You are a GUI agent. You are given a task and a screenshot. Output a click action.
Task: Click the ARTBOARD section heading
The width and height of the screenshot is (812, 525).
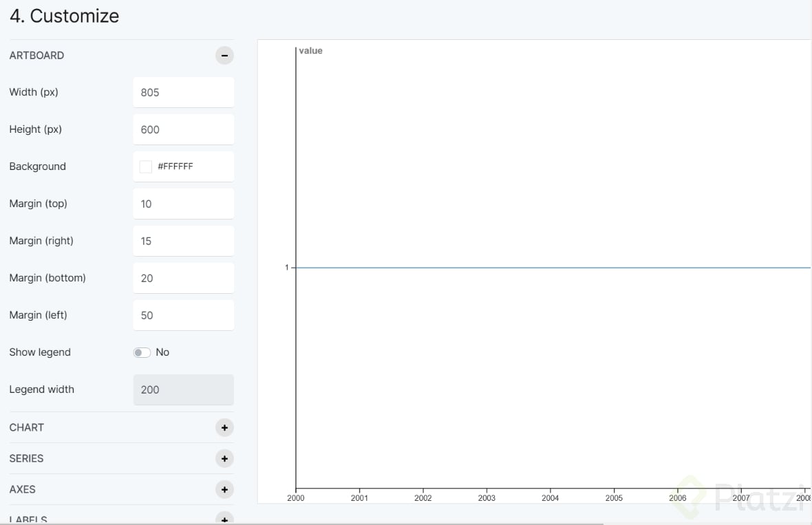[x=36, y=56]
